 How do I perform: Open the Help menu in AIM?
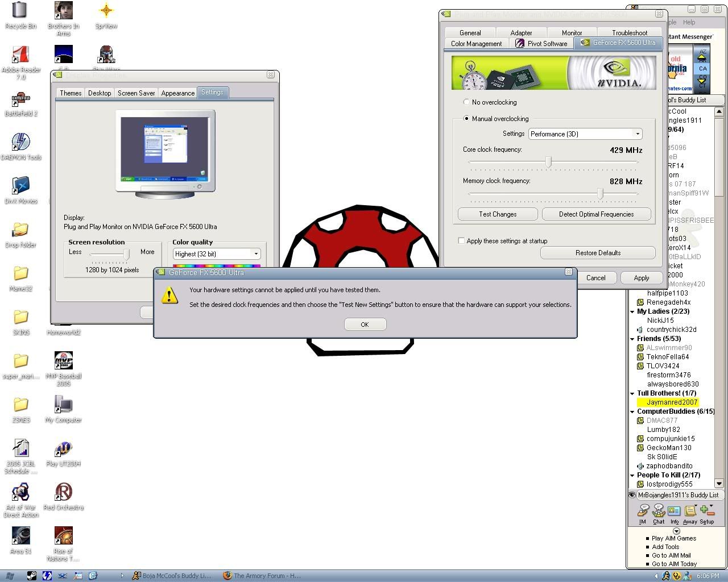coord(689,22)
